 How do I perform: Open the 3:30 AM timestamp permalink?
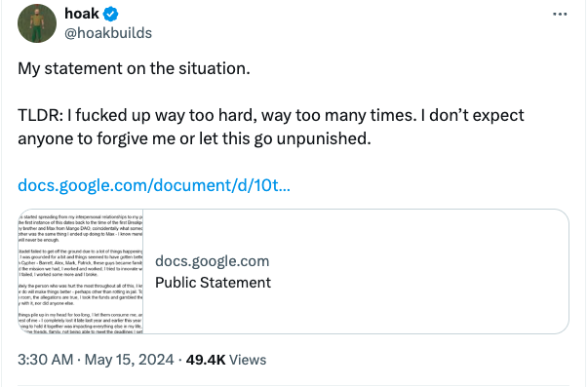coord(46,360)
